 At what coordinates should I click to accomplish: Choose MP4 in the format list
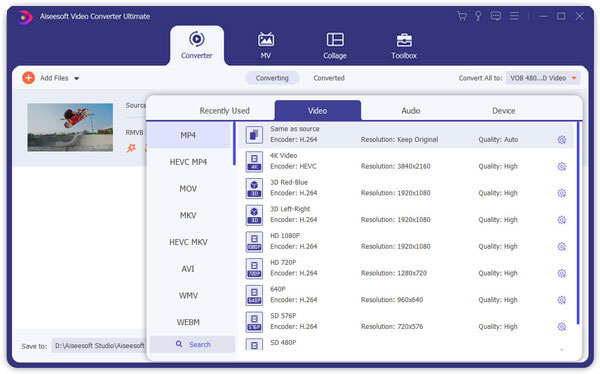click(189, 135)
